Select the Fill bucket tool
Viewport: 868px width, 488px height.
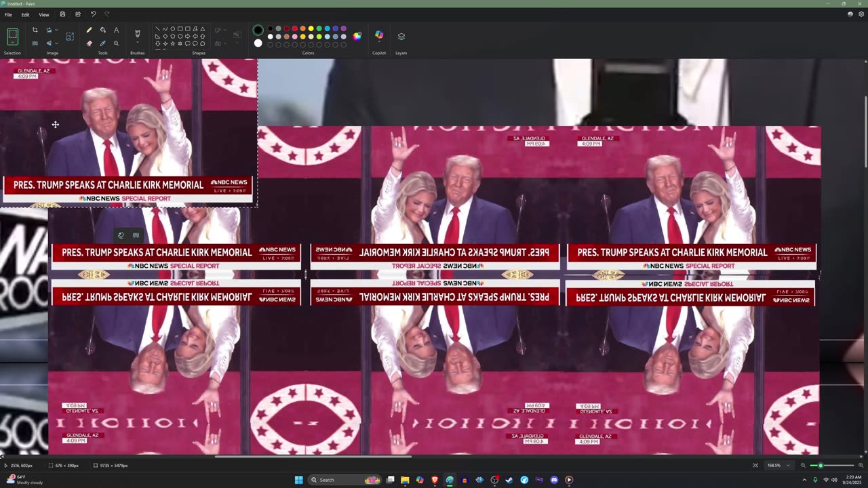(102, 30)
